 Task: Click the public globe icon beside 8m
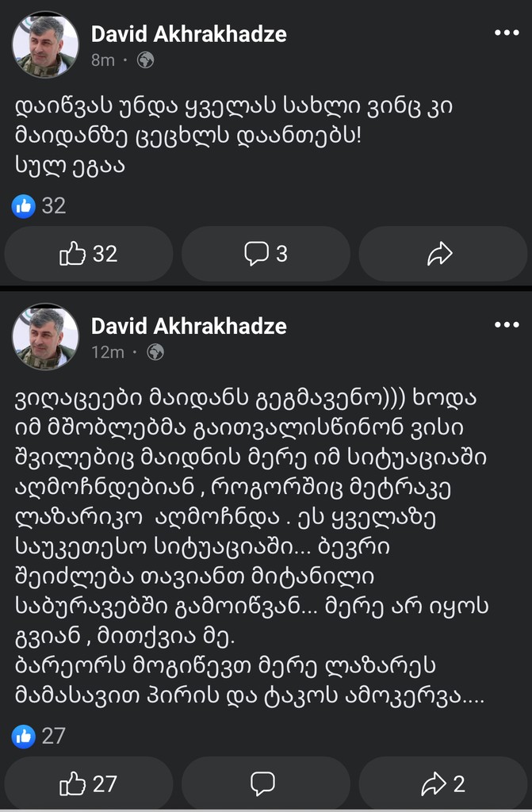click(x=145, y=60)
